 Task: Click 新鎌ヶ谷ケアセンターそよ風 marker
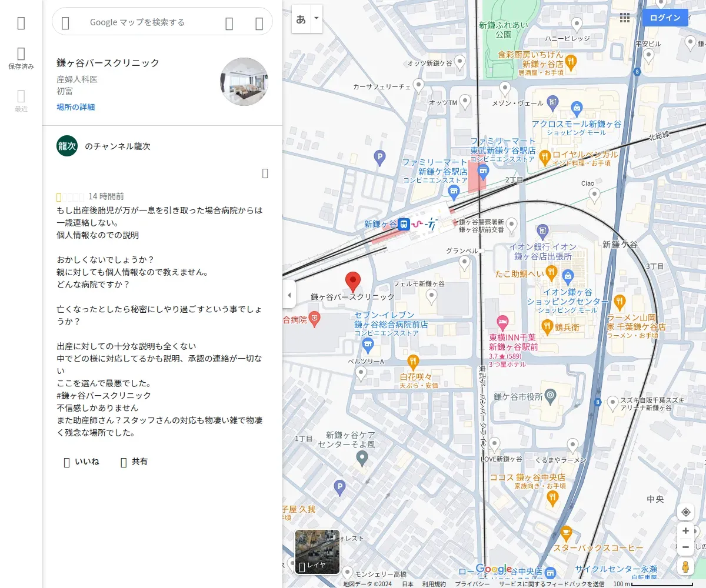click(362, 457)
